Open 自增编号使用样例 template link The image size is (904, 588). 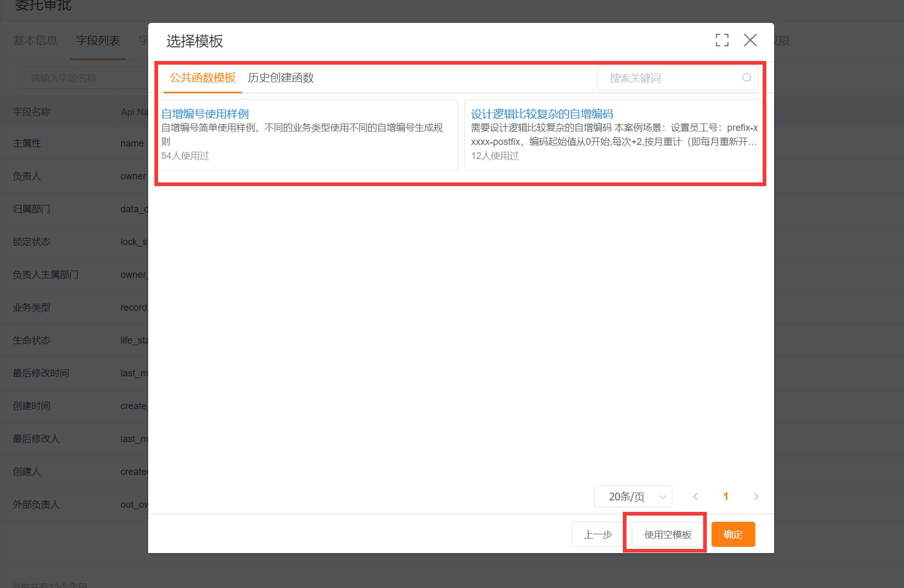pyautogui.click(x=205, y=114)
